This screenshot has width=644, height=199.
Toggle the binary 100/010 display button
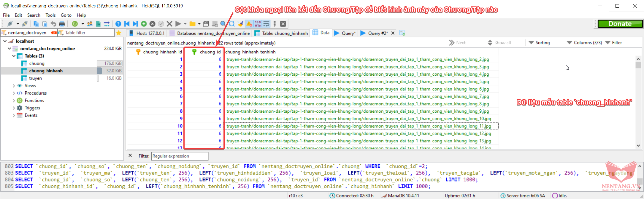(258, 24)
